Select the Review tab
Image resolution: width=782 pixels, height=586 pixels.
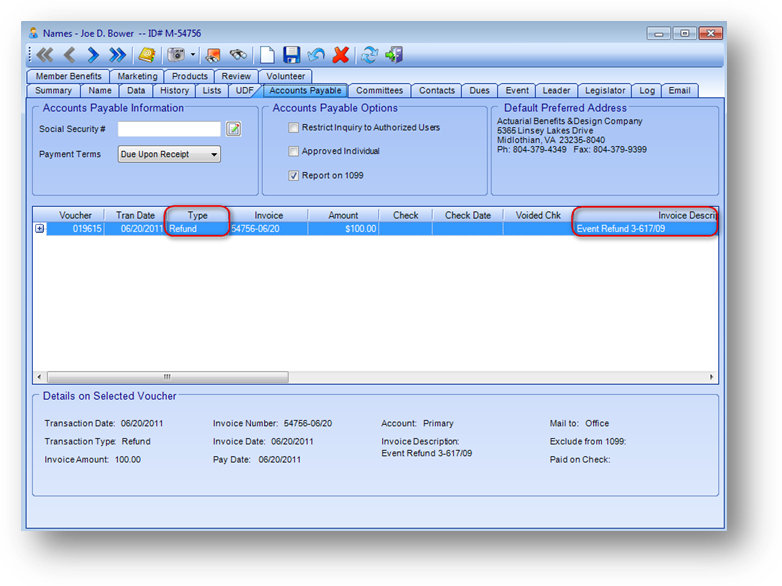tap(236, 76)
